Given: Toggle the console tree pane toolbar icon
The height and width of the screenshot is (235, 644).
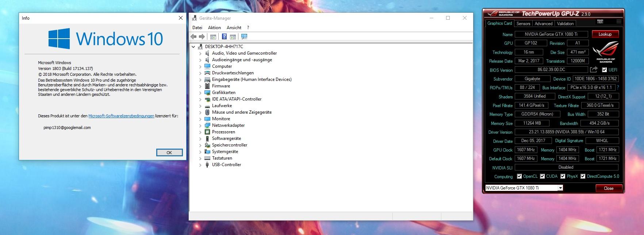Looking at the screenshot, I should click(213, 36).
